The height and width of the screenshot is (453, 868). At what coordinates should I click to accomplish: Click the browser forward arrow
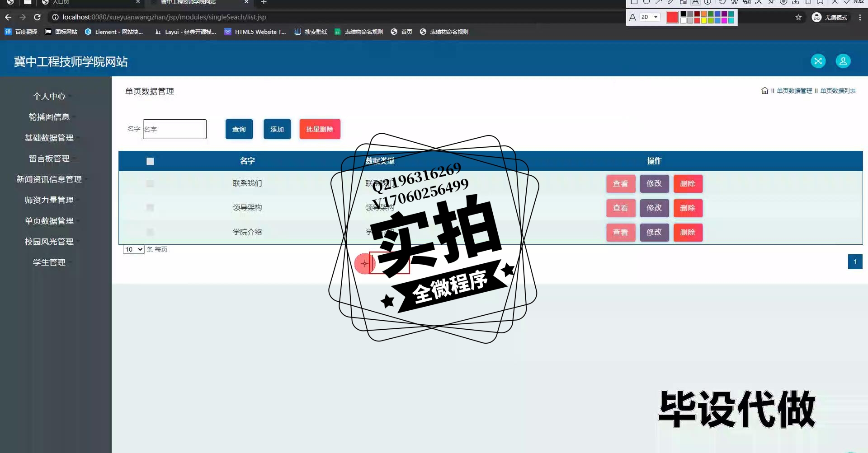click(23, 17)
